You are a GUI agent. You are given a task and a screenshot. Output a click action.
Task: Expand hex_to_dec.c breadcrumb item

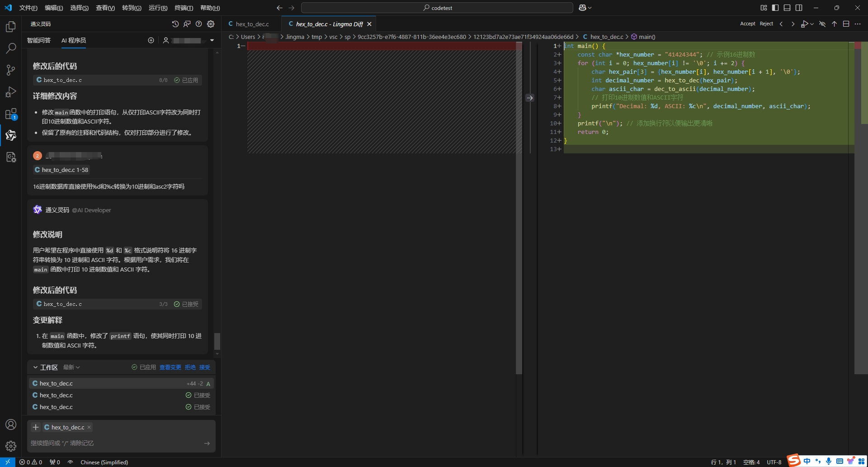click(603, 37)
